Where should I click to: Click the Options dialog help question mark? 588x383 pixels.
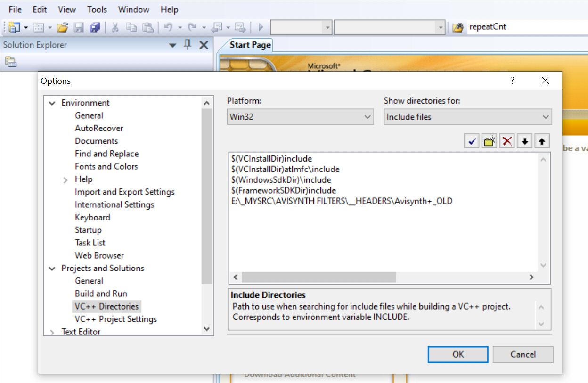512,81
